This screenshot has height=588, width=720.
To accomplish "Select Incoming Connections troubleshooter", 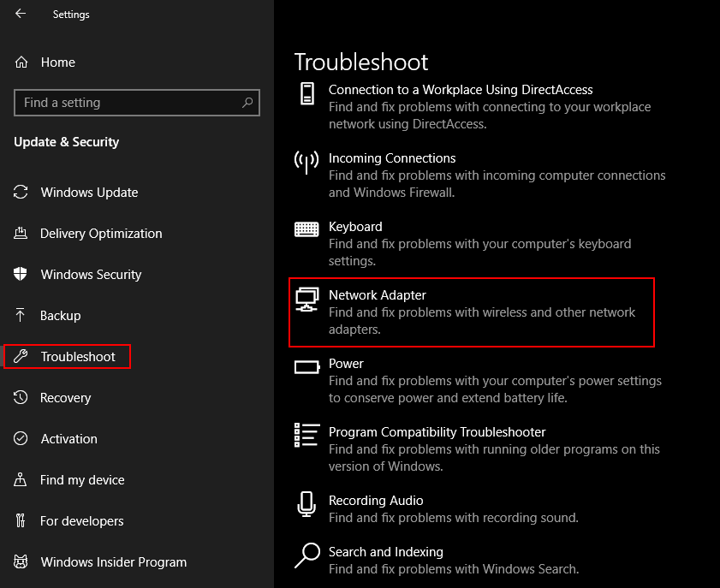I will coord(392,157).
